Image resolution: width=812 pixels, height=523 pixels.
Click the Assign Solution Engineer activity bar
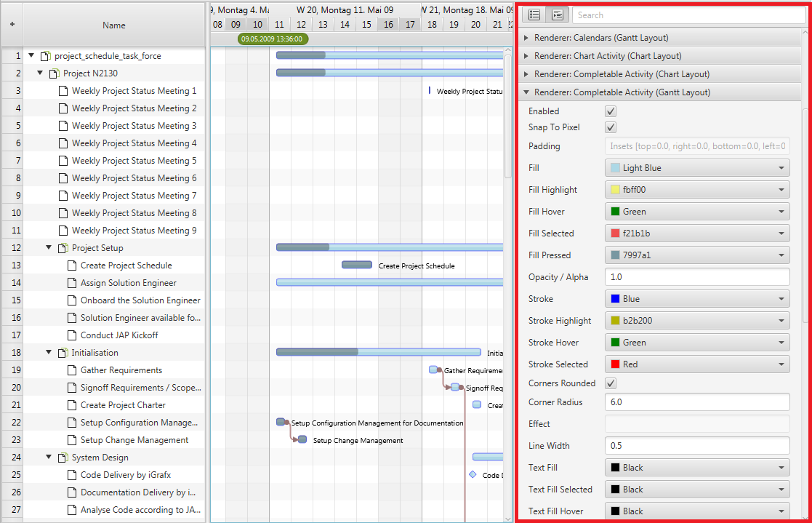pyautogui.click(x=390, y=282)
